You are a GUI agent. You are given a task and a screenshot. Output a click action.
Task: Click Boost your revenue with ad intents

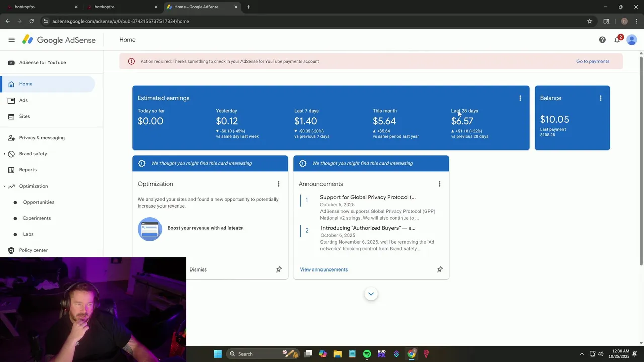[x=205, y=228]
